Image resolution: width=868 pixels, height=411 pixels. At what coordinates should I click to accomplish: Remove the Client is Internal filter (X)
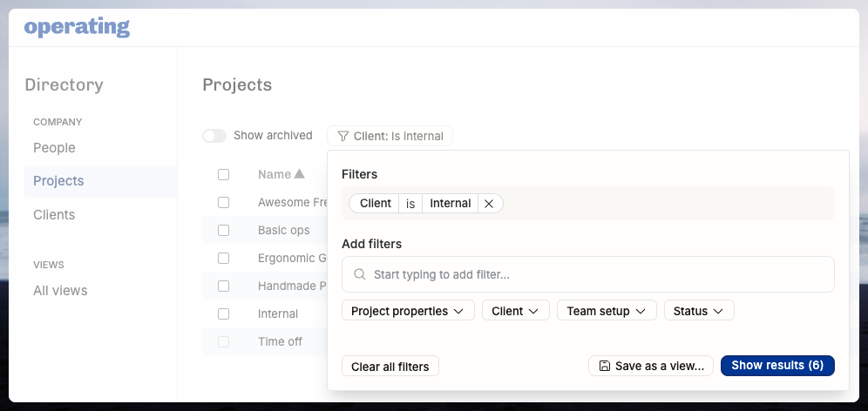489,204
